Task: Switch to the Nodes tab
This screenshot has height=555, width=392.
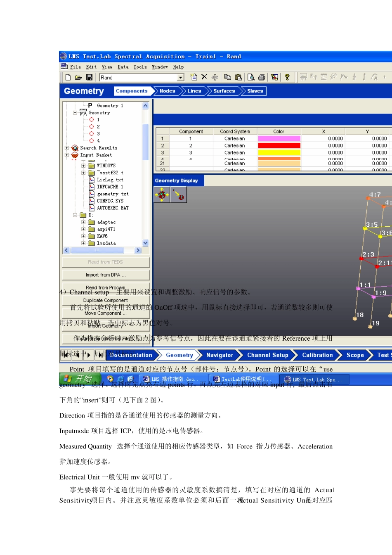Action: 168,91
